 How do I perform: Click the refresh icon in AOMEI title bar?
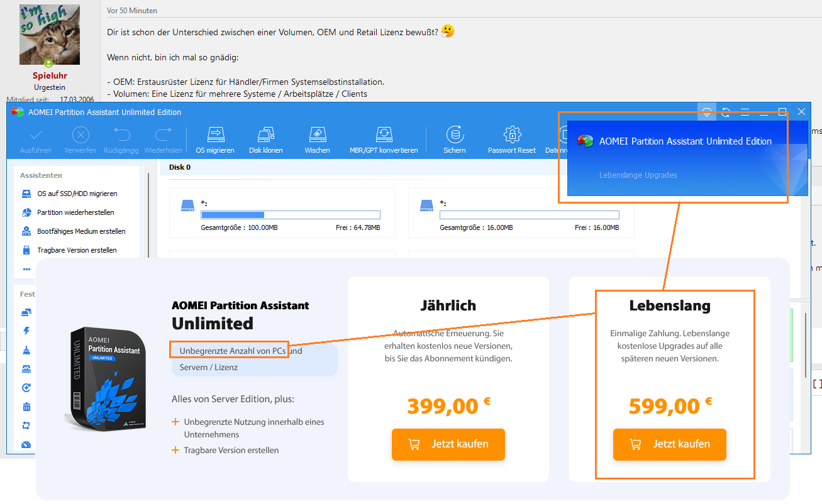click(726, 112)
